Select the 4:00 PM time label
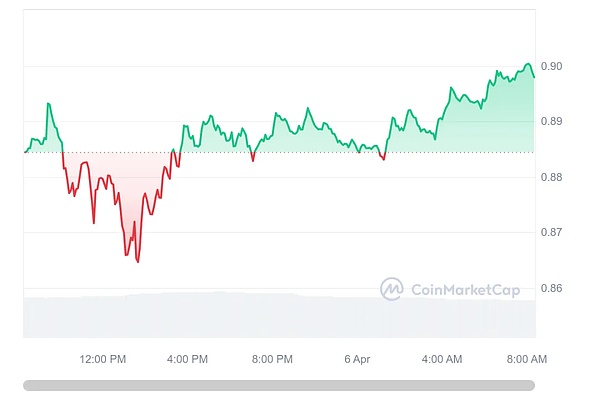The image size is (600, 400). tap(187, 359)
